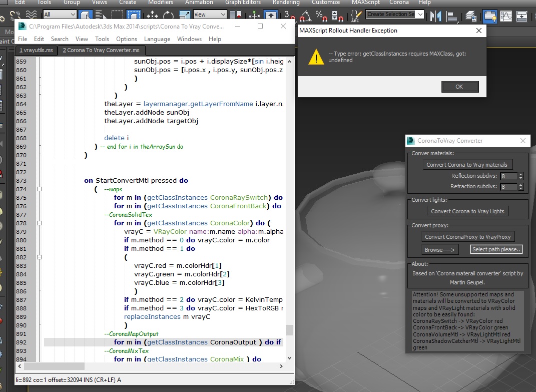Open the selection filter 'All' dropdown
The height and width of the screenshot is (392, 536).
click(x=60, y=15)
